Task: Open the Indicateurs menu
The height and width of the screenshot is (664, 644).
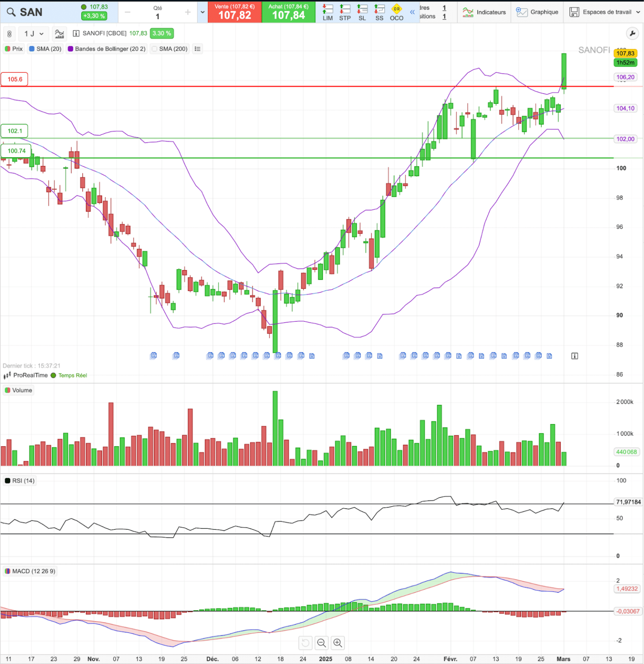Action: 484,12
